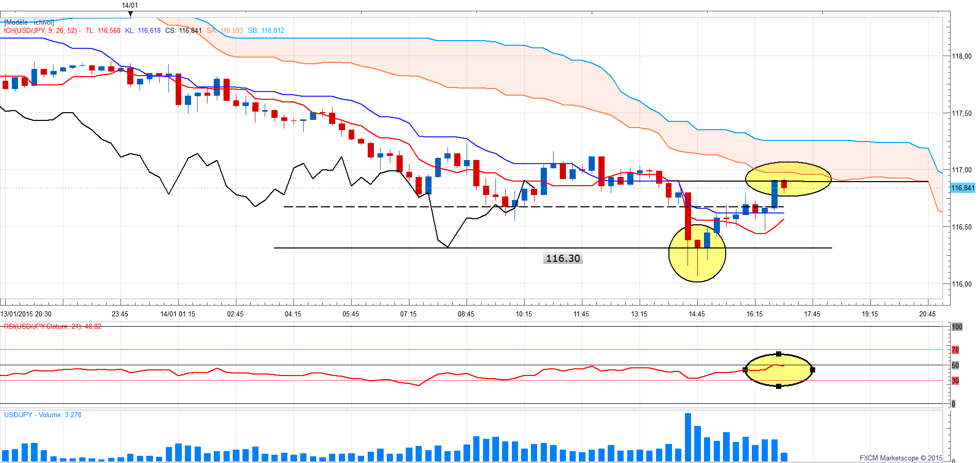Select the yellow ellipse on RSI panel
The width and height of the screenshot is (980, 463).
click(779, 370)
